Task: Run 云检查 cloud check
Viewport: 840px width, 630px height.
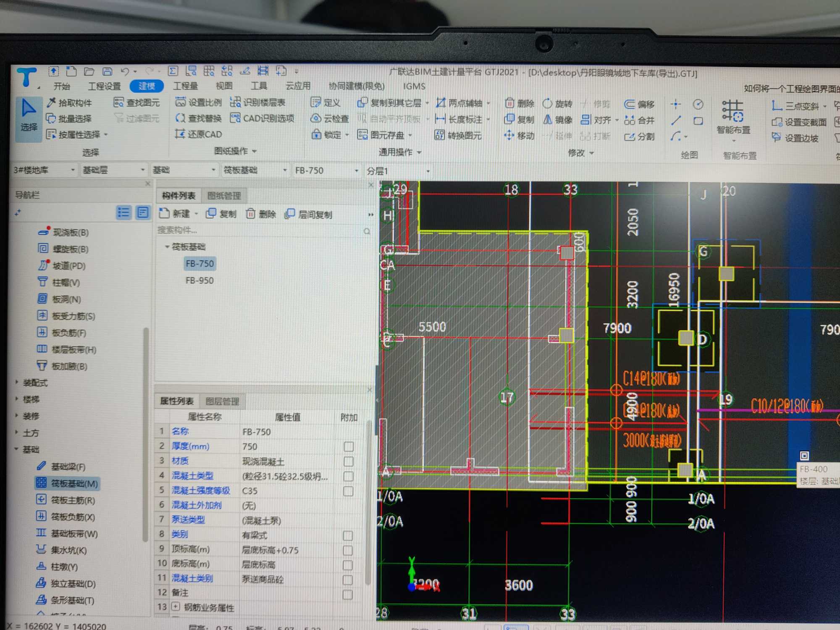Action: [330, 119]
